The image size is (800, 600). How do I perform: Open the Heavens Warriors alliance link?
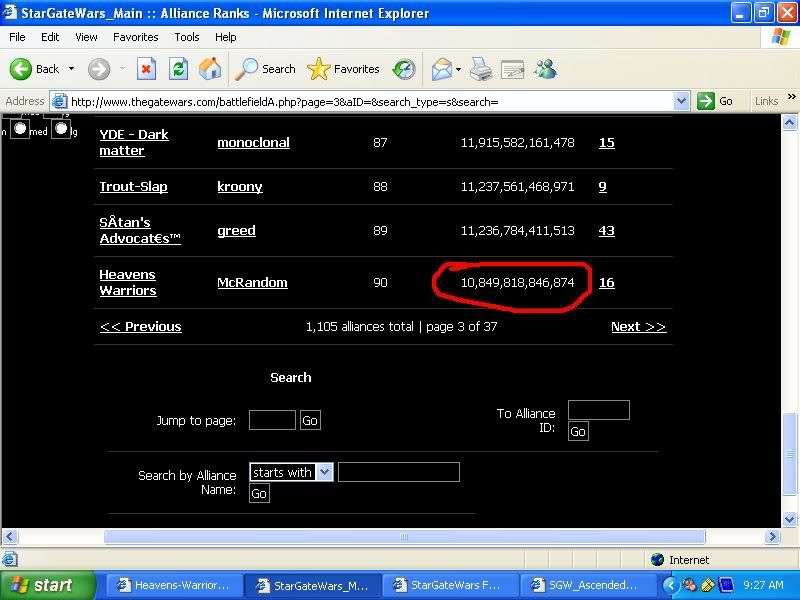click(x=127, y=282)
